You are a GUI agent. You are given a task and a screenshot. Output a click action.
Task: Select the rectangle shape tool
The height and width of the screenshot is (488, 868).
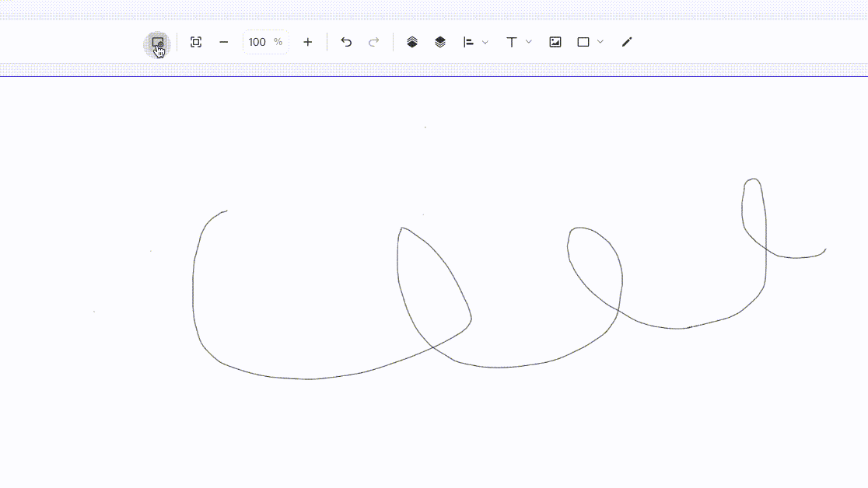click(x=583, y=42)
